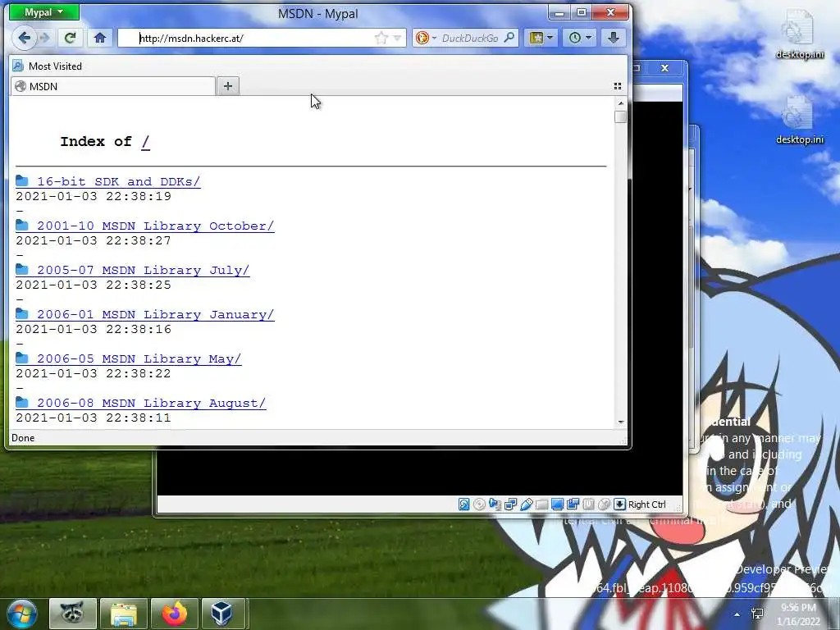Open 2006-01 MSDN Library January folder

pos(144,315)
